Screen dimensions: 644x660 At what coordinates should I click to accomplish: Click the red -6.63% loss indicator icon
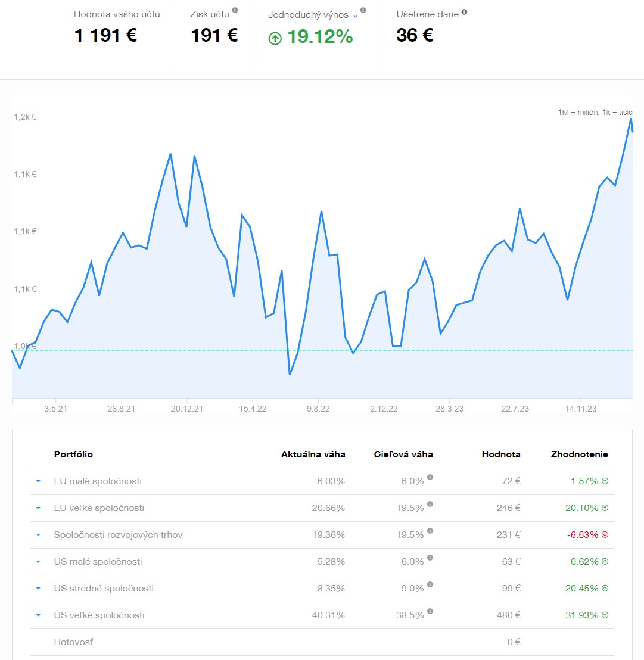[x=605, y=535]
